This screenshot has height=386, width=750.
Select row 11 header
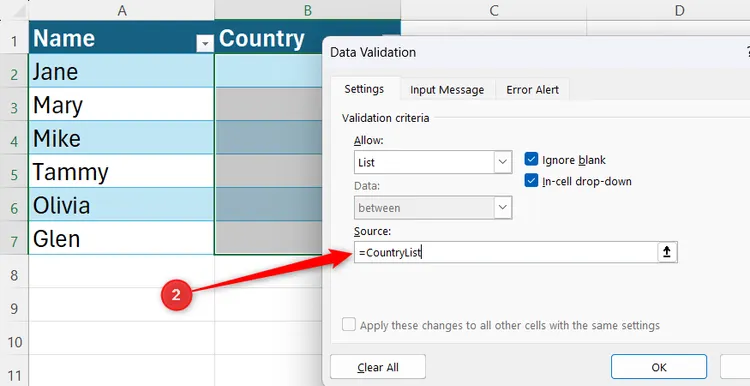point(14,371)
